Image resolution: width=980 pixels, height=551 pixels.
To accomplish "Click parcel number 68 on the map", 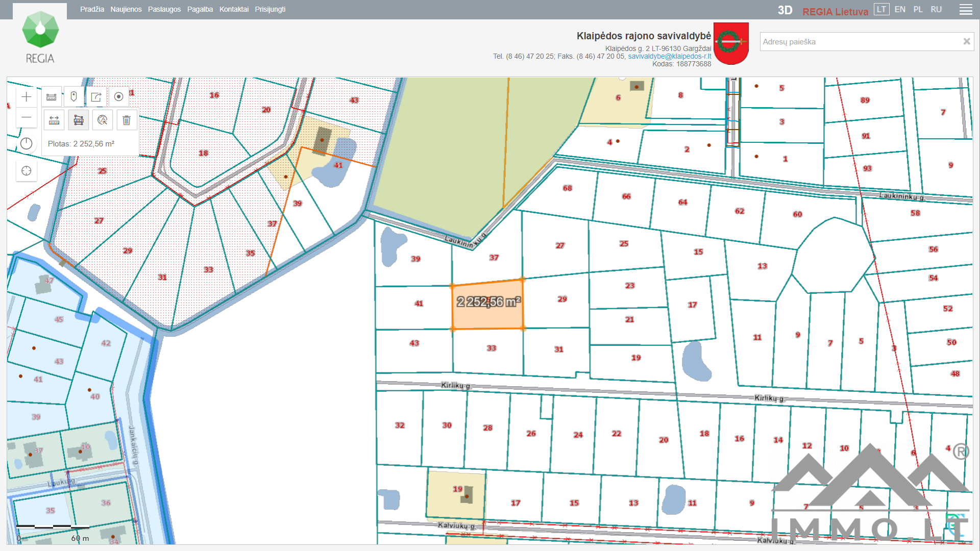I will [x=567, y=188].
